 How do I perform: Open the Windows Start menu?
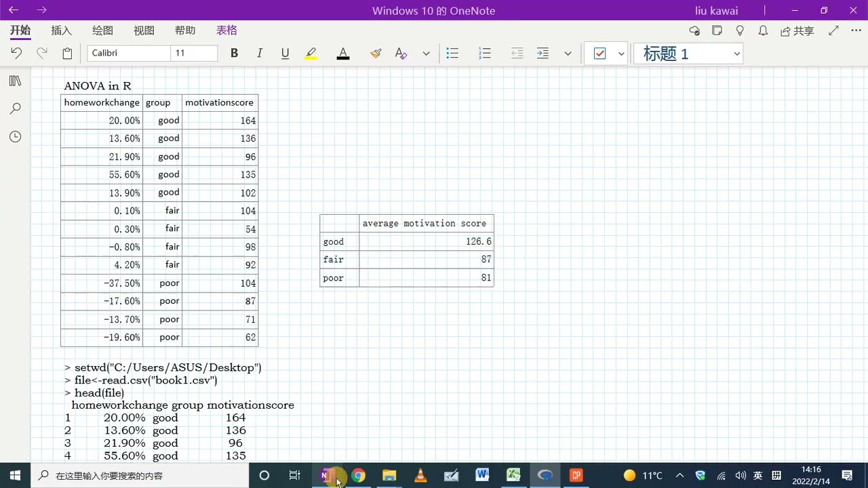15,475
